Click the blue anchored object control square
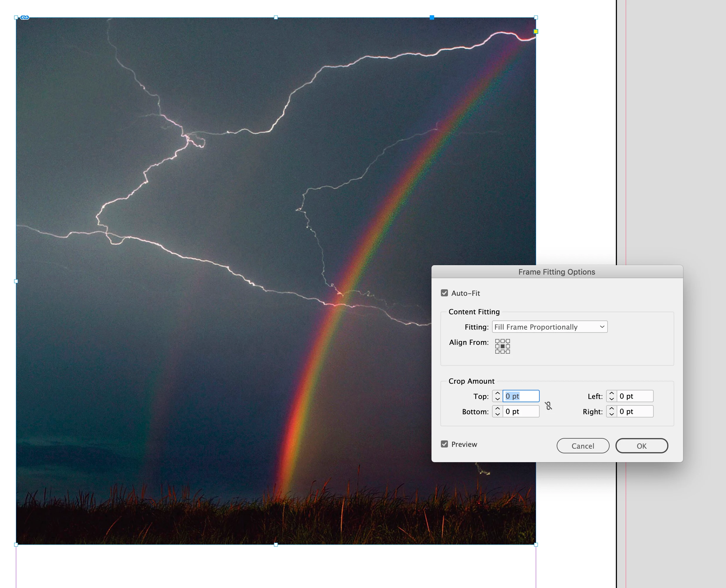This screenshot has height=588, width=726. 432,17
